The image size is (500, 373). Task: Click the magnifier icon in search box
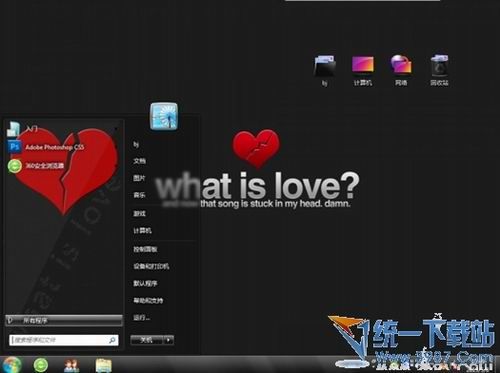[112, 340]
